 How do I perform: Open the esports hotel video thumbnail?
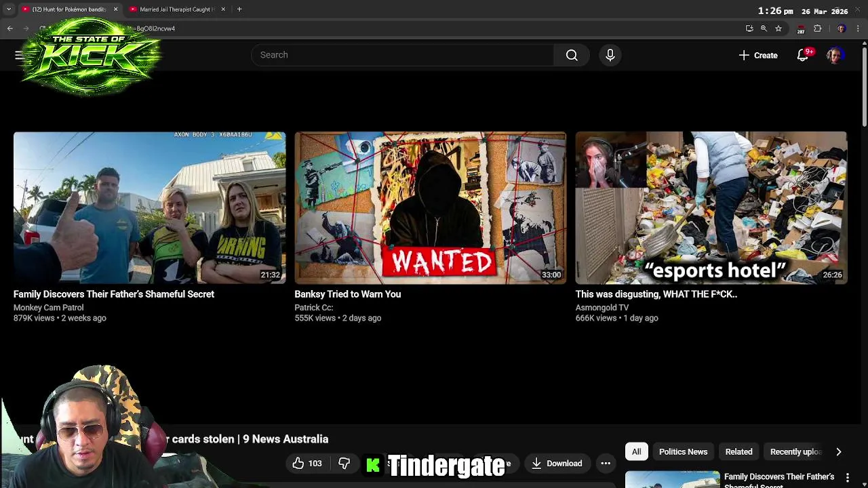pos(711,207)
